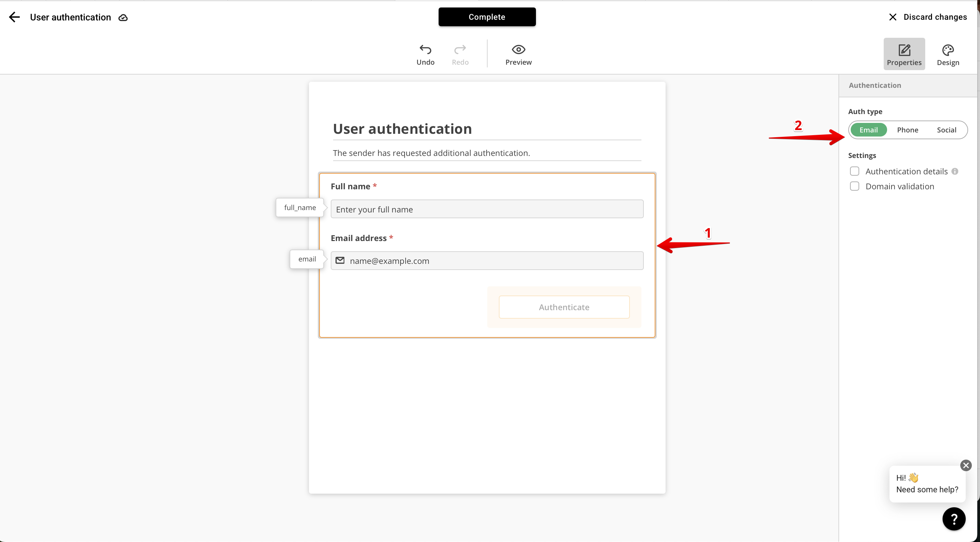Click the envelope icon in email field

click(x=340, y=260)
